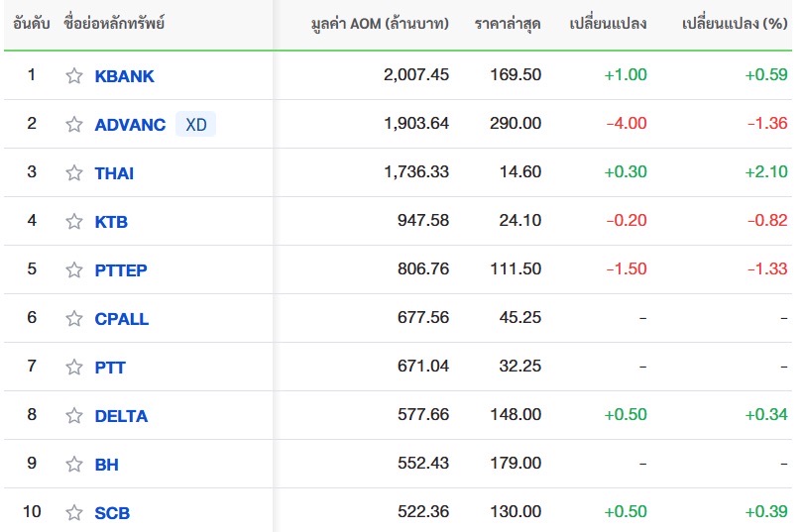Star the DELTA stock row

point(74,416)
